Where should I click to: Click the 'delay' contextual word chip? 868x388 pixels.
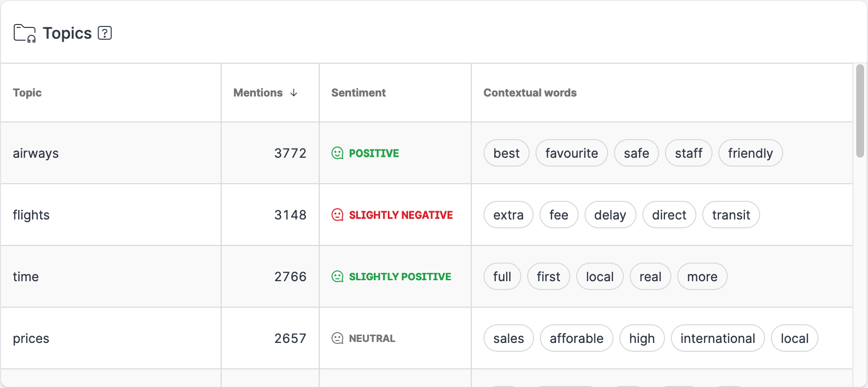(x=610, y=215)
